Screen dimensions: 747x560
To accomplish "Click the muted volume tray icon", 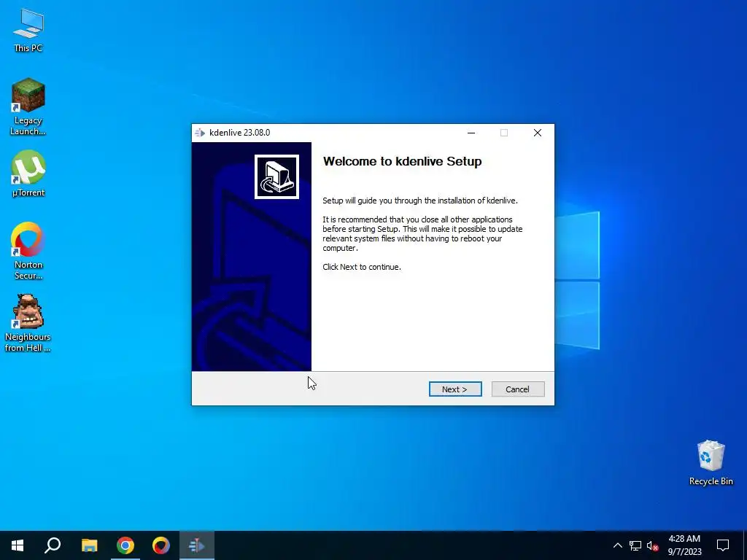I will [653, 545].
